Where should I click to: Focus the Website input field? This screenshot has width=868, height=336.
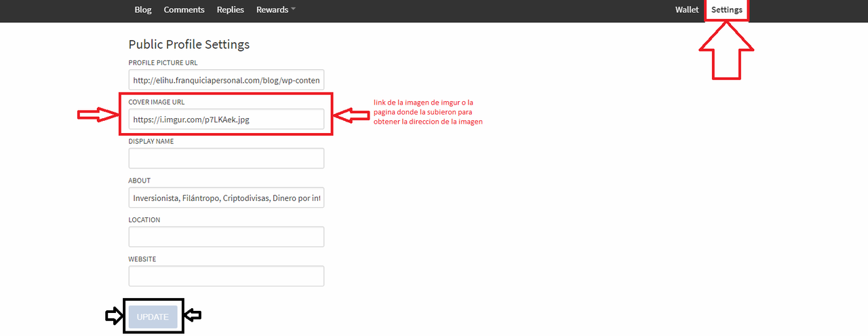coord(226,276)
